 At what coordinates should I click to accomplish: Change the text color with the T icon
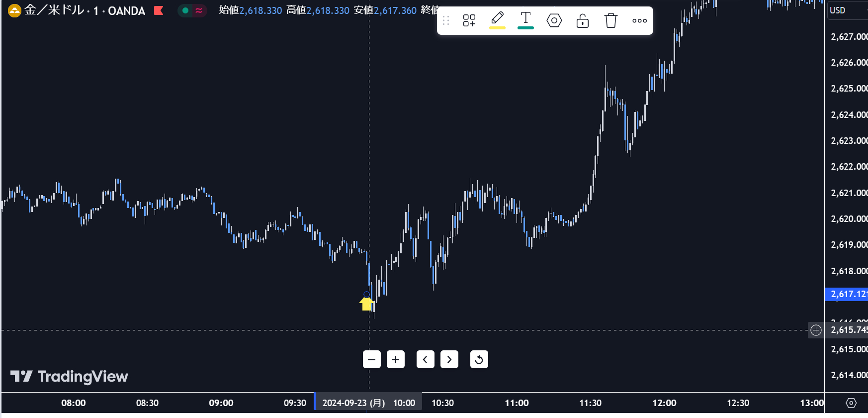(x=525, y=20)
